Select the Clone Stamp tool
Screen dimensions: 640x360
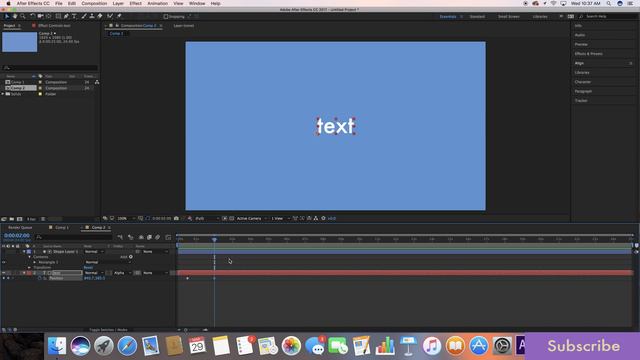92,16
